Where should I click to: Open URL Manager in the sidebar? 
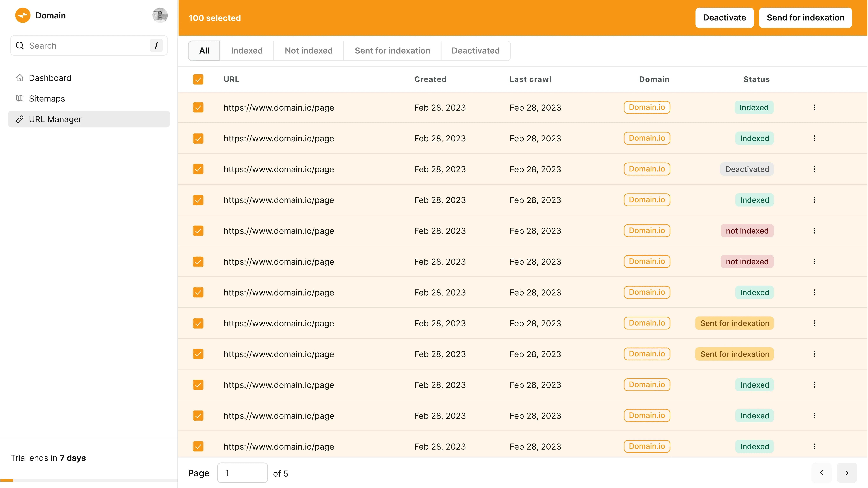pyautogui.click(x=89, y=119)
